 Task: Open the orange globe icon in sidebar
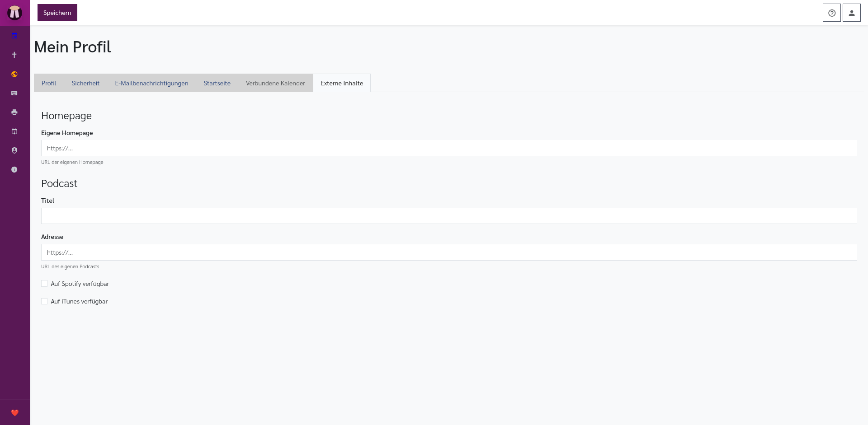(14, 74)
